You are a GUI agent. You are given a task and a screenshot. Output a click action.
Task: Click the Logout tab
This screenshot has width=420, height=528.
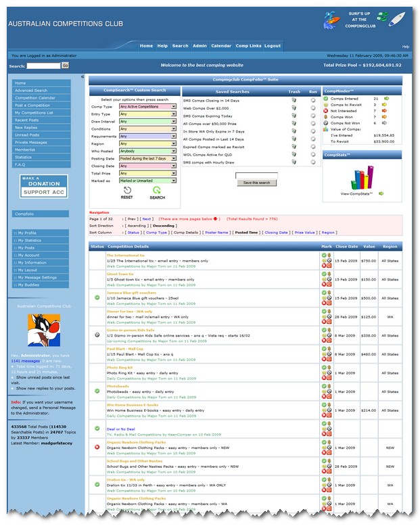pos(273,46)
